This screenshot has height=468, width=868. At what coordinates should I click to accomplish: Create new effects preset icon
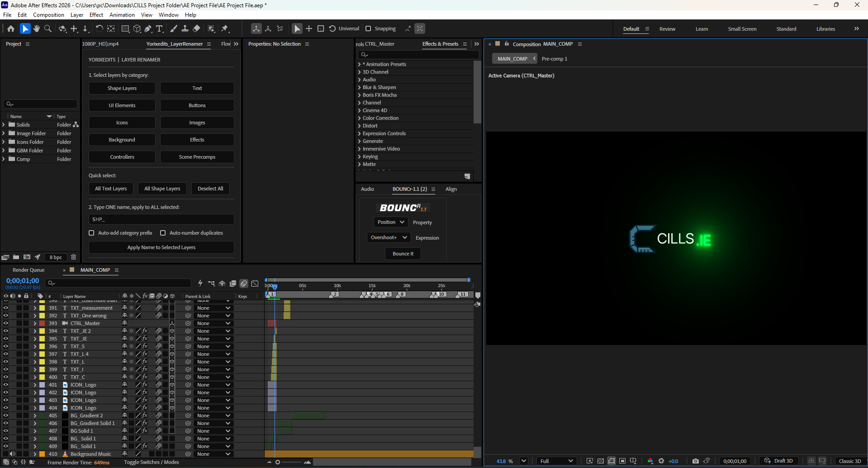pyautogui.click(x=467, y=176)
